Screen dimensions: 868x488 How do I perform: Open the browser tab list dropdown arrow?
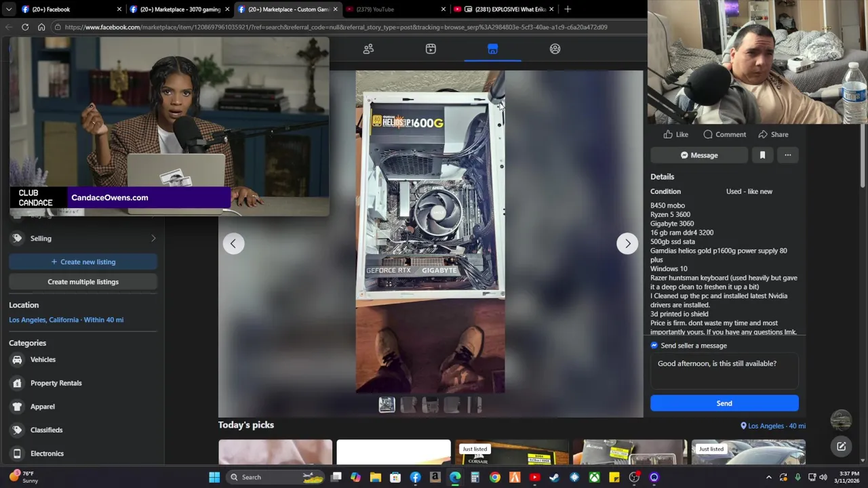(9, 9)
